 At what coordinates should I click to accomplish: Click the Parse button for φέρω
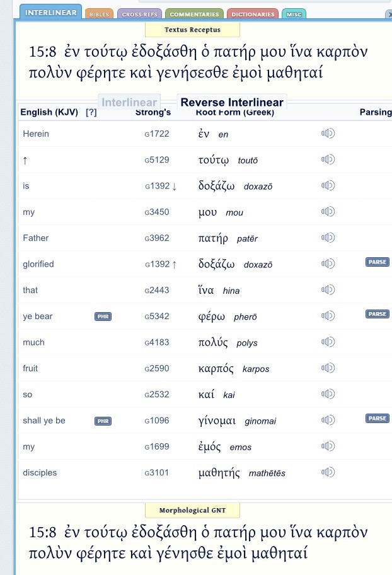(x=377, y=314)
